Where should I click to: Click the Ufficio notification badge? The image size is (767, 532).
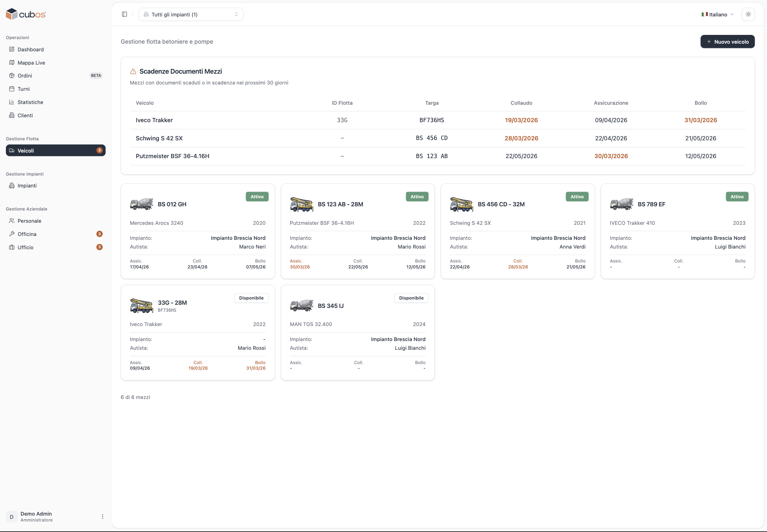tap(100, 247)
